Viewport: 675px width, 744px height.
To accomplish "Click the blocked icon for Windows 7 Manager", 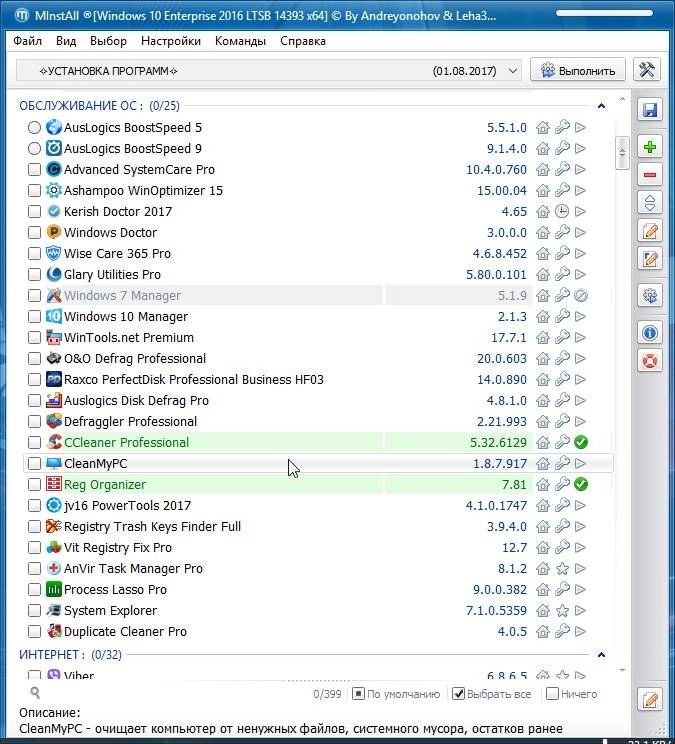I will click(581, 296).
